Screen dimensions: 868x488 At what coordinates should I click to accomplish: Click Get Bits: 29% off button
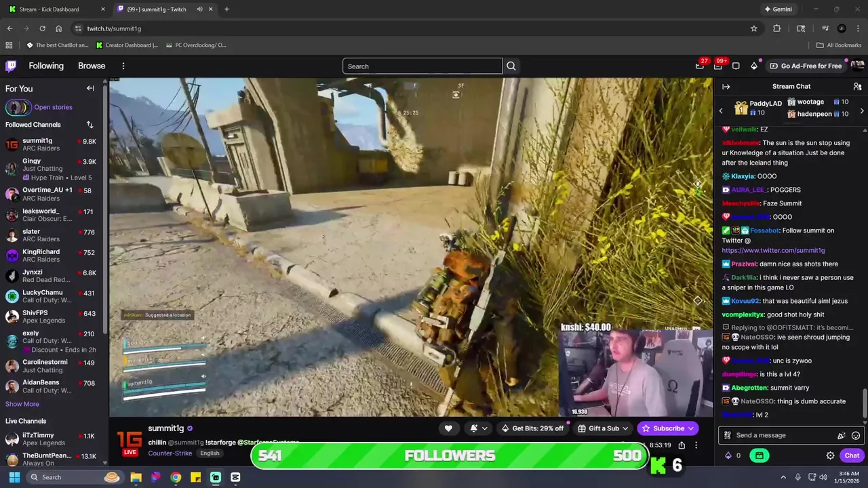(532, 428)
